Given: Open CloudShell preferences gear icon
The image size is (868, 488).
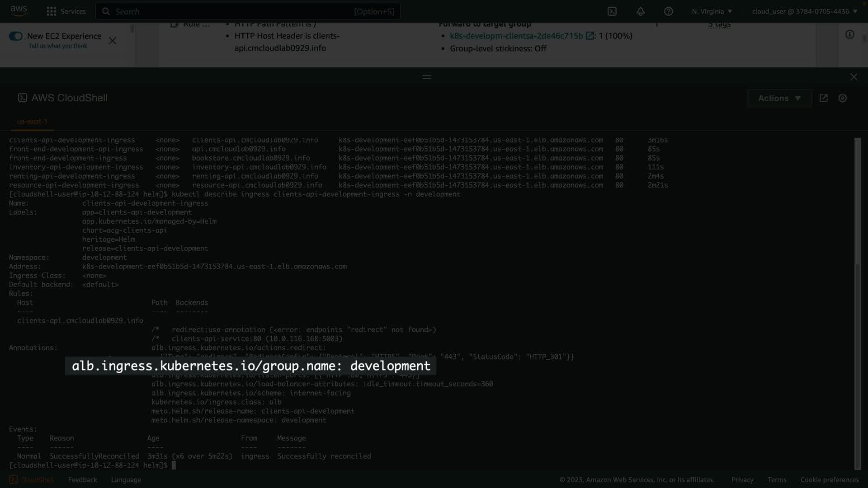Looking at the screenshot, I should click(x=843, y=98).
